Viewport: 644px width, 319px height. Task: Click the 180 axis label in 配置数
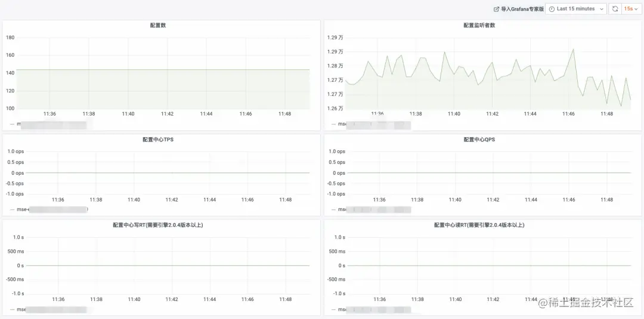(10, 38)
